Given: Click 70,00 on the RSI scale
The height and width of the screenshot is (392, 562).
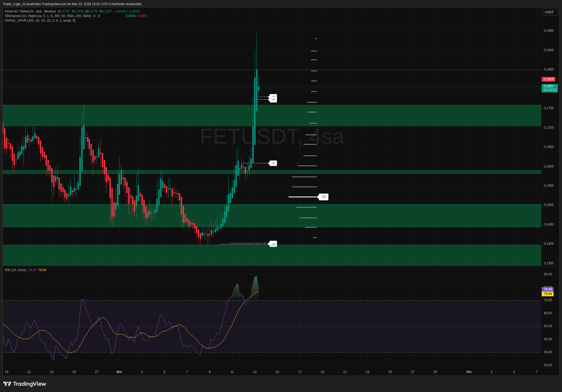Looking at the screenshot, I should click(548, 300).
